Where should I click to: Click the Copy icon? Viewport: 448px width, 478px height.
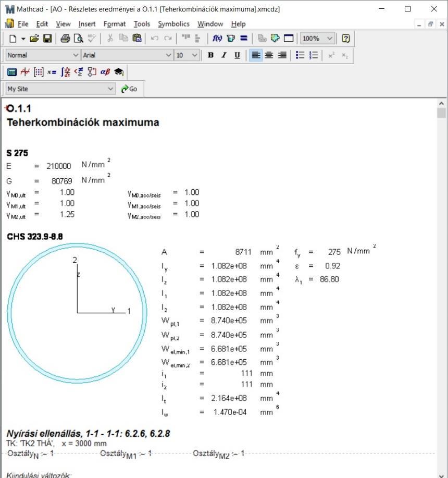coord(123,38)
